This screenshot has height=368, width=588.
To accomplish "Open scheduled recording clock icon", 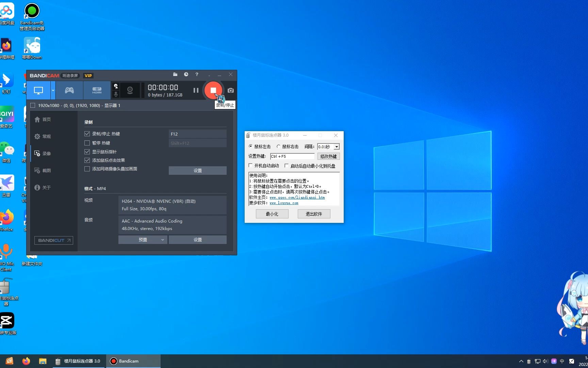I will tap(186, 74).
